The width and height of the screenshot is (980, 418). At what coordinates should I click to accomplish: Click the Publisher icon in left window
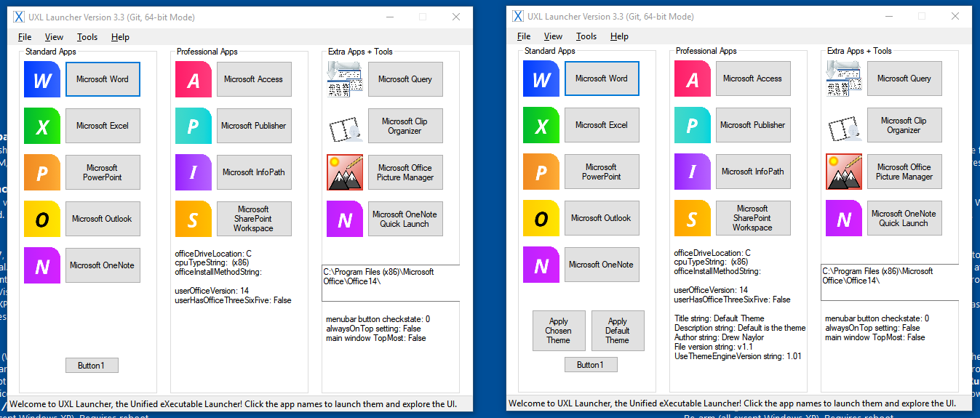point(194,126)
